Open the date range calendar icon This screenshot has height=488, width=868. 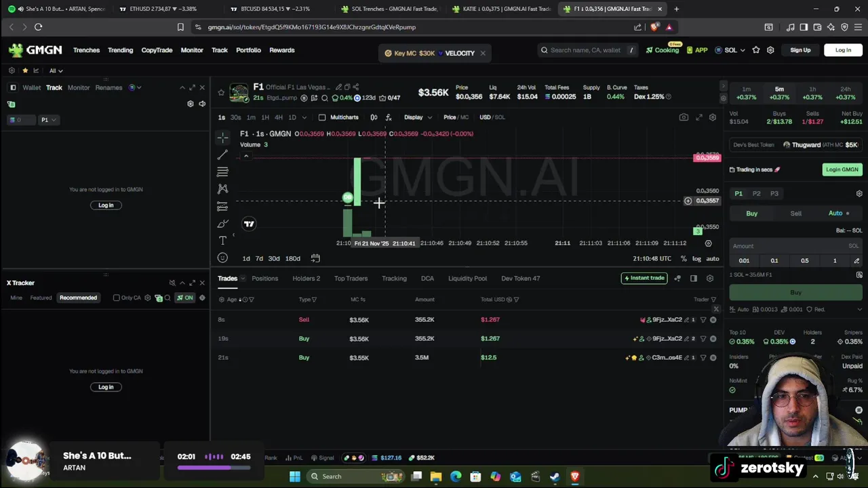(x=315, y=258)
